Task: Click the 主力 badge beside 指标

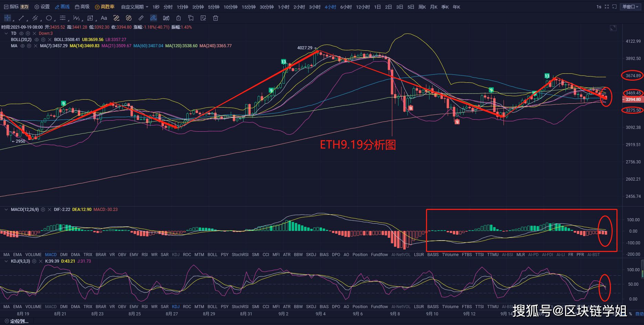Action: (x=24, y=7)
